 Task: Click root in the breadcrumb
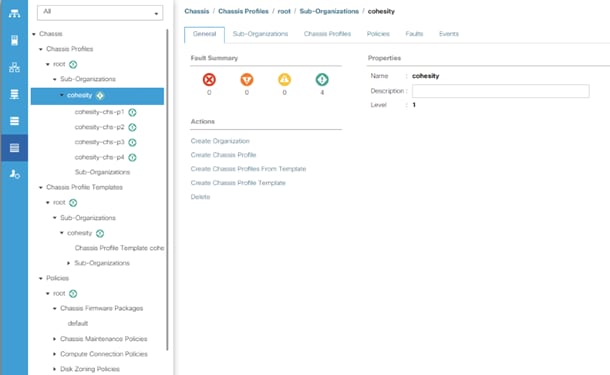(284, 11)
